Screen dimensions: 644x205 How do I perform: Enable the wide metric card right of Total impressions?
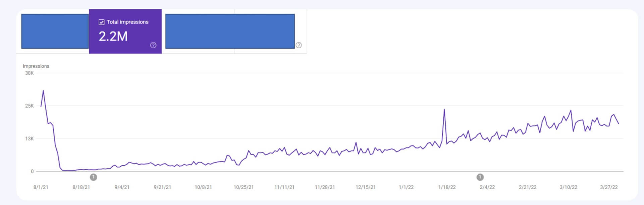click(x=230, y=31)
